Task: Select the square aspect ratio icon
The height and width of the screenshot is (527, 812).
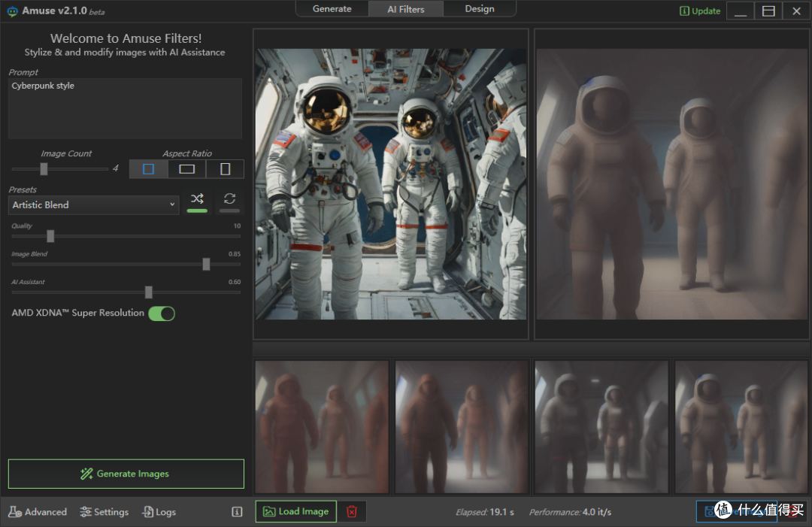Action: [148, 169]
